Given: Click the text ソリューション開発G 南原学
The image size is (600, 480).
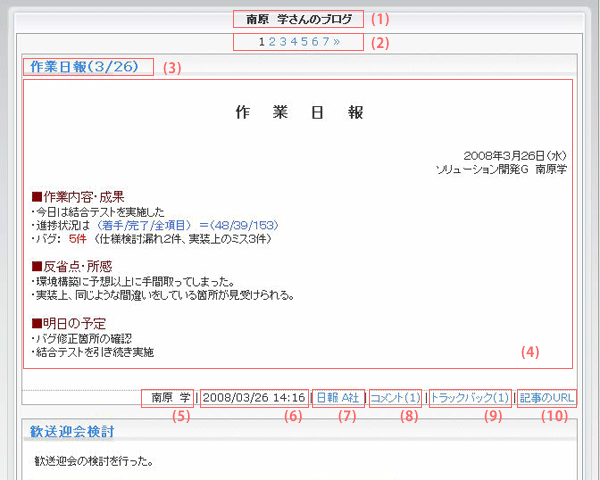Looking at the screenshot, I should 501,169.
